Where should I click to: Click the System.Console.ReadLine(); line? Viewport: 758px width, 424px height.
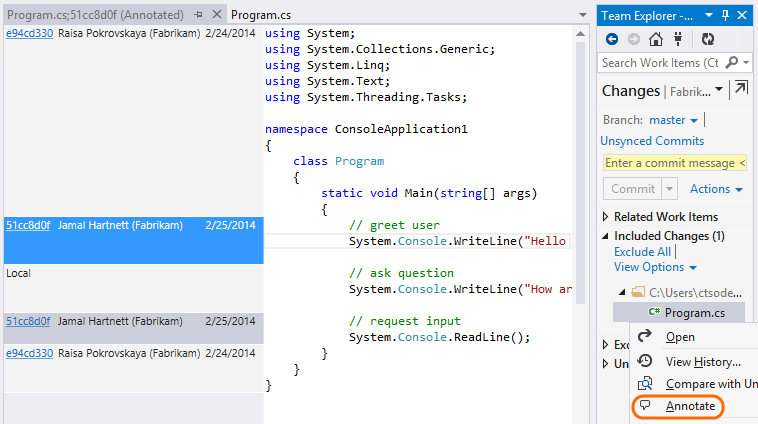tap(439, 337)
